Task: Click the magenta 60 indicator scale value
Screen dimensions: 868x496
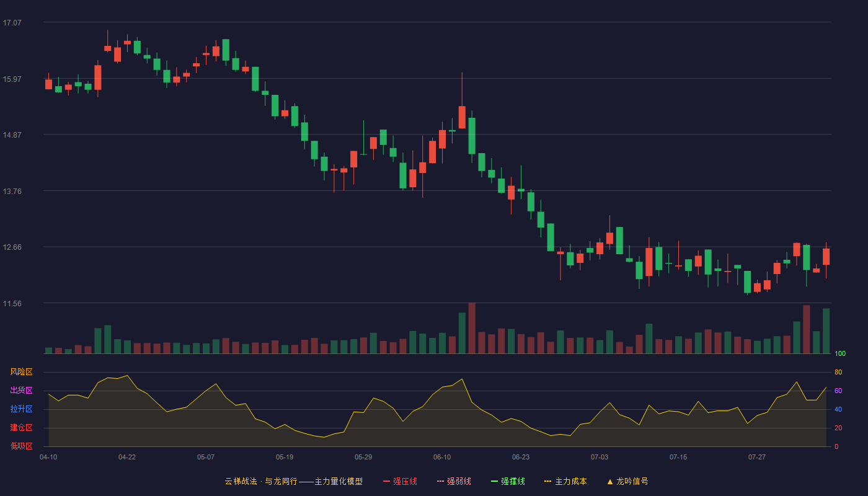Action: click(x=838, y=391)
